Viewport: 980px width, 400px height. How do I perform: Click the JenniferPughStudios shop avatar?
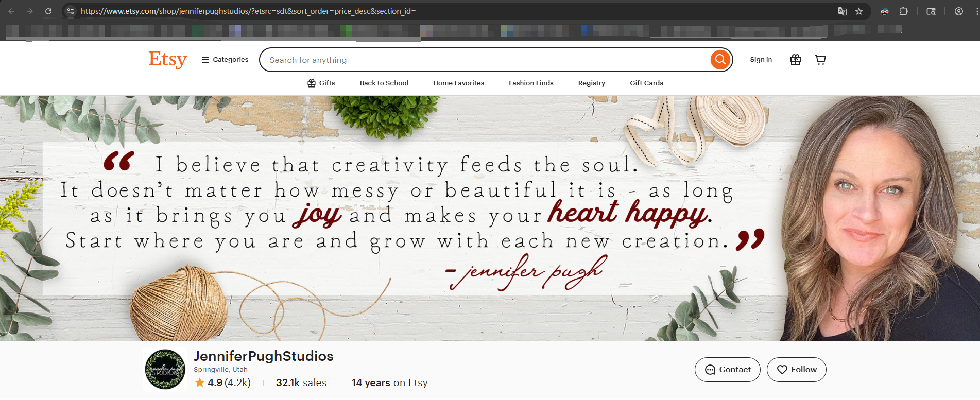click(165, 370)
